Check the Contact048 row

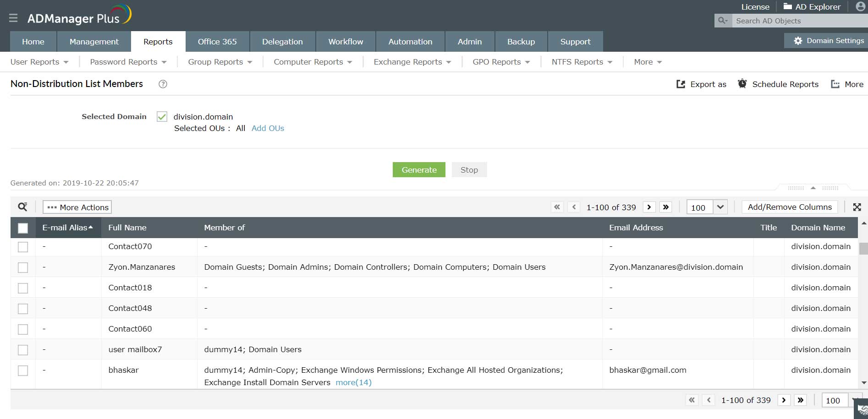pos(23,309)
